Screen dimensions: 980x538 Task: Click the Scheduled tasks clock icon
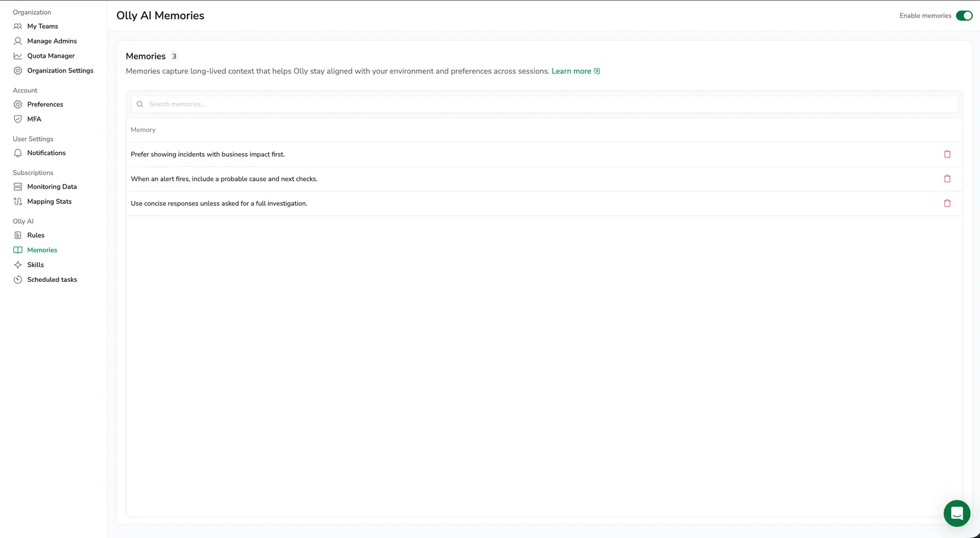point(18,279)
